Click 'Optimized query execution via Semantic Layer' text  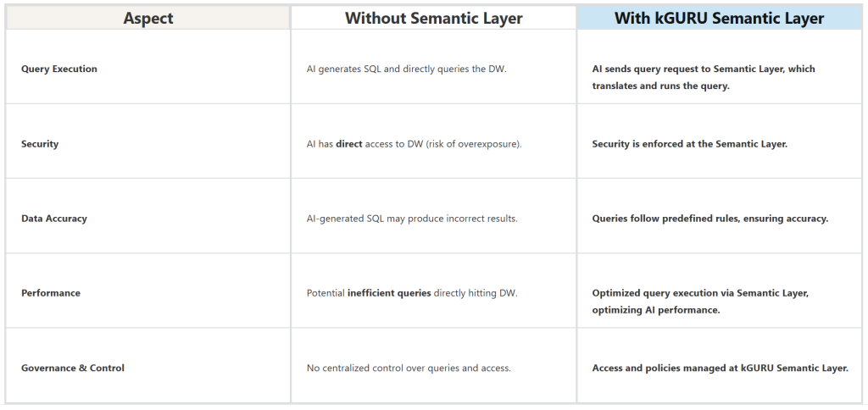[x=700, y=293]
